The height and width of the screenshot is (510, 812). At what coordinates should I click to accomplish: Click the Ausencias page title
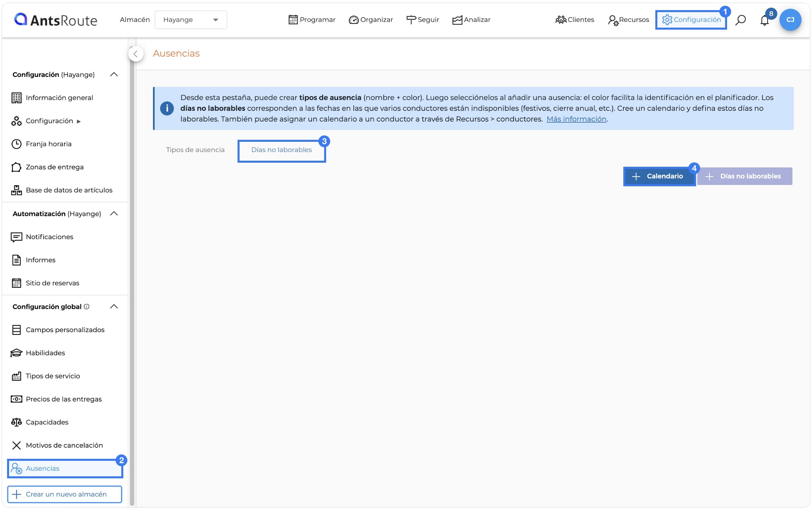coord(176,53)
